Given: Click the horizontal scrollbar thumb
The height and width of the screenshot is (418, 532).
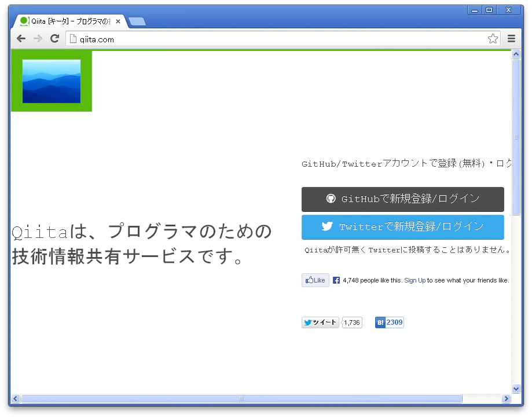Looking at the screenshot, I should [x=241, y=398].
